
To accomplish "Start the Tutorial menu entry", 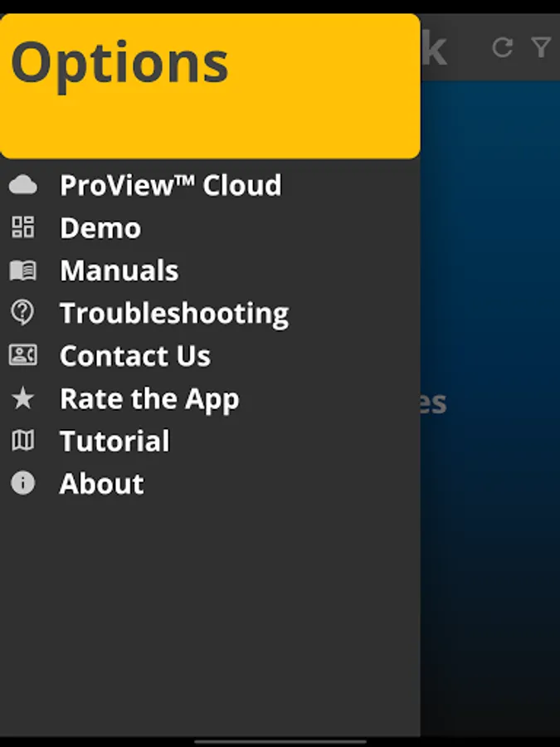I will coord(210,441).
